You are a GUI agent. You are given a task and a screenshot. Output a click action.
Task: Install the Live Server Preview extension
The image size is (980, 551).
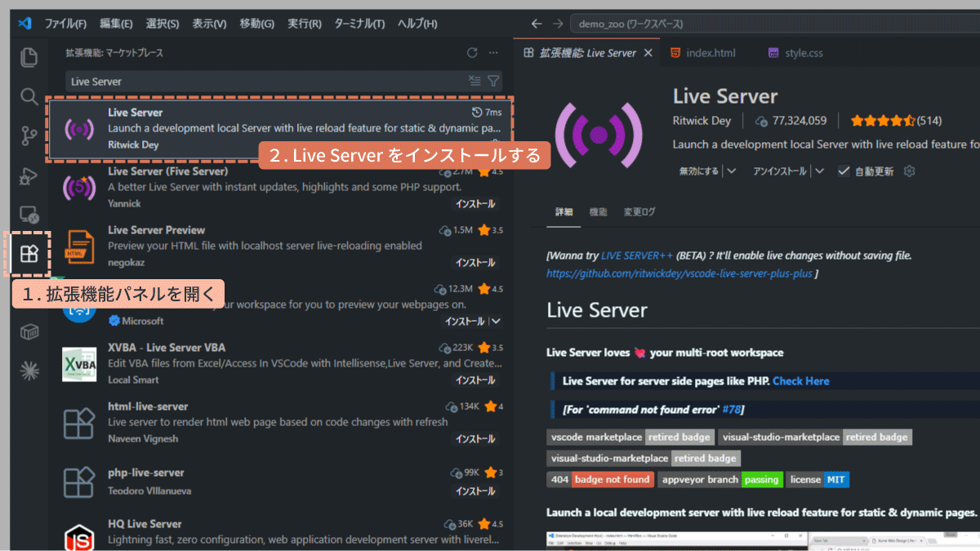475,263
